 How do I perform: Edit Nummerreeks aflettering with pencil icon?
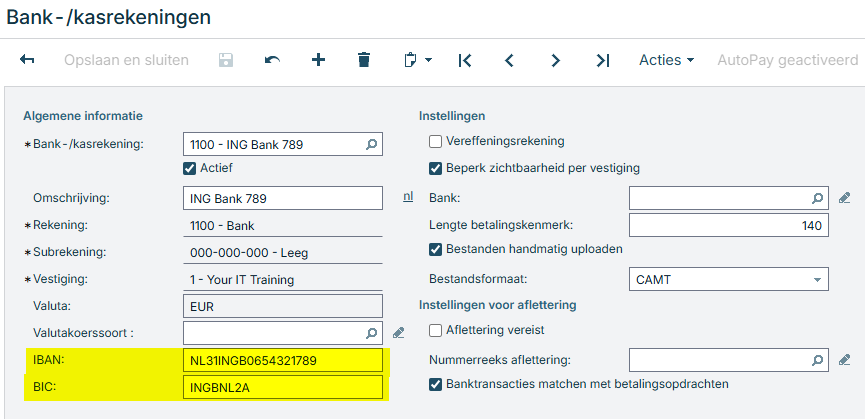coord(844,360)
